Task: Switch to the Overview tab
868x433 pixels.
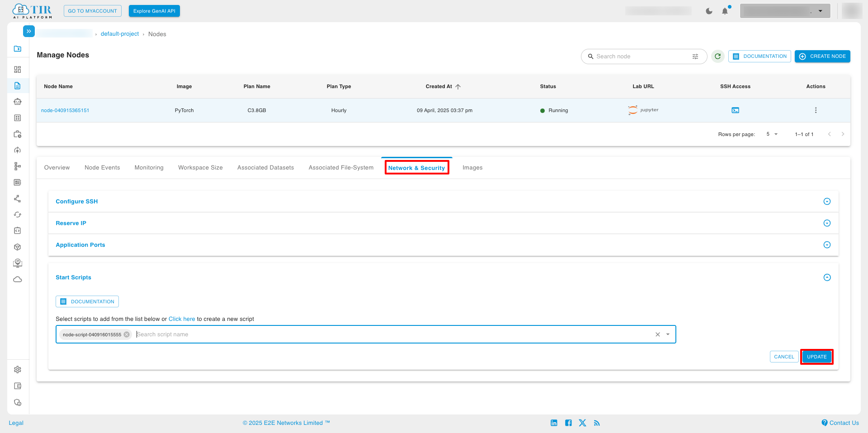Action: [57, 168]
